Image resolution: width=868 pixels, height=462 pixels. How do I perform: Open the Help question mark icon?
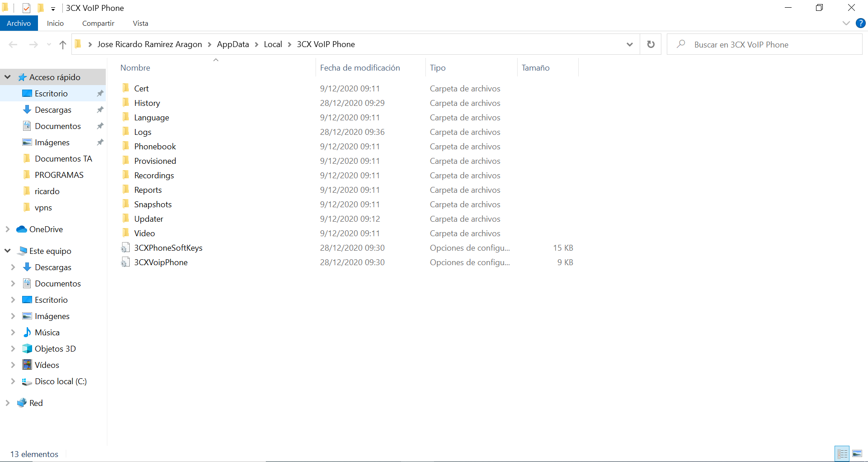pyautogui.click(x=861, y=23)
